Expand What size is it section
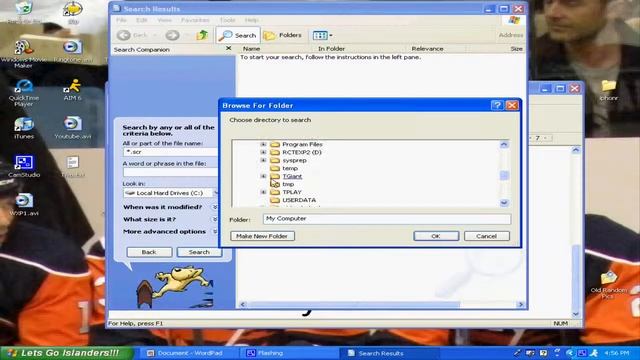 pos(215,220)
